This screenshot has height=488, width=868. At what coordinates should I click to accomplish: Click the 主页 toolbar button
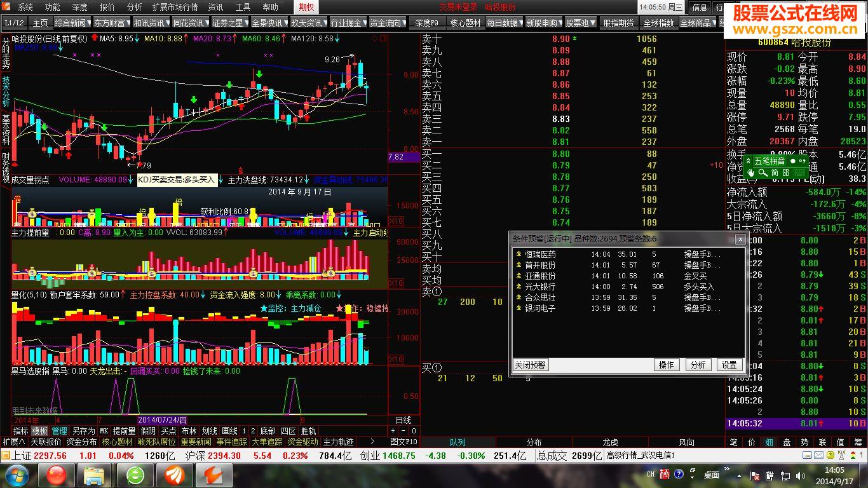(39, 23)
